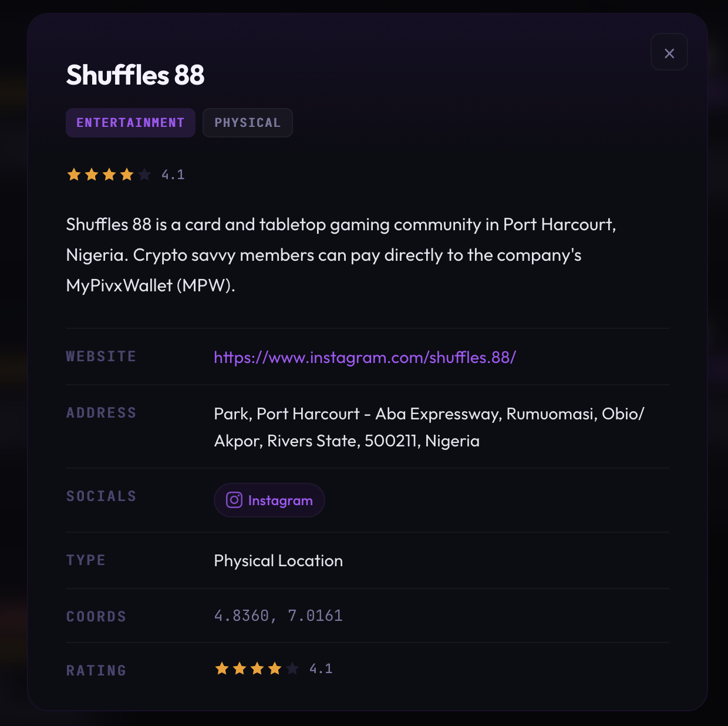Click the fourth star in the Rating row
This screenshot has height=726, width=728.
tap(275, 668)
